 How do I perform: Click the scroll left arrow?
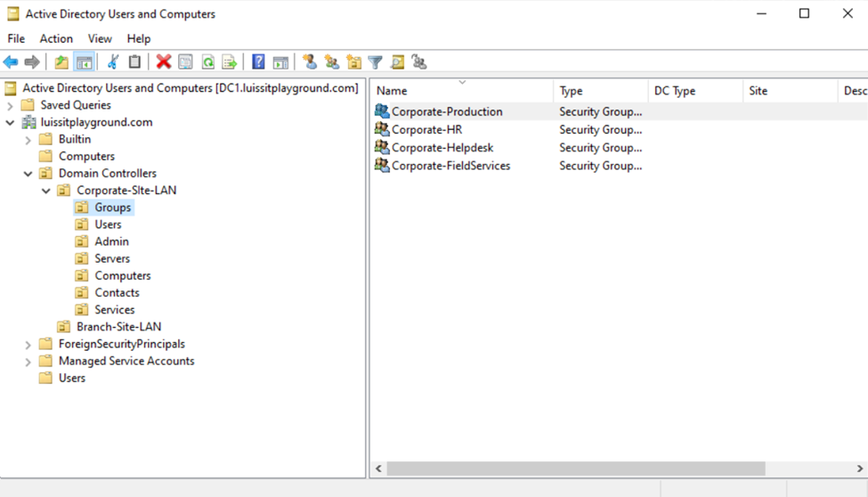[x=378, y=468]
